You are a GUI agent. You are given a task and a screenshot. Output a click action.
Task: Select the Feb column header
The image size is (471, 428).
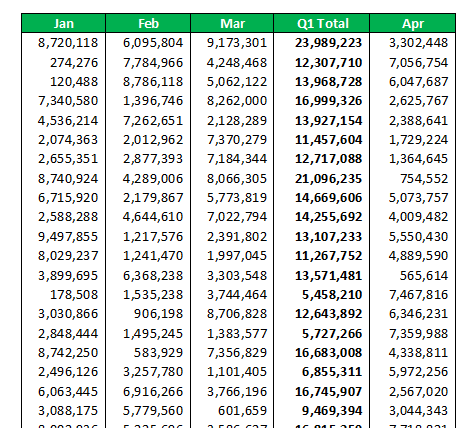point(148,23)
